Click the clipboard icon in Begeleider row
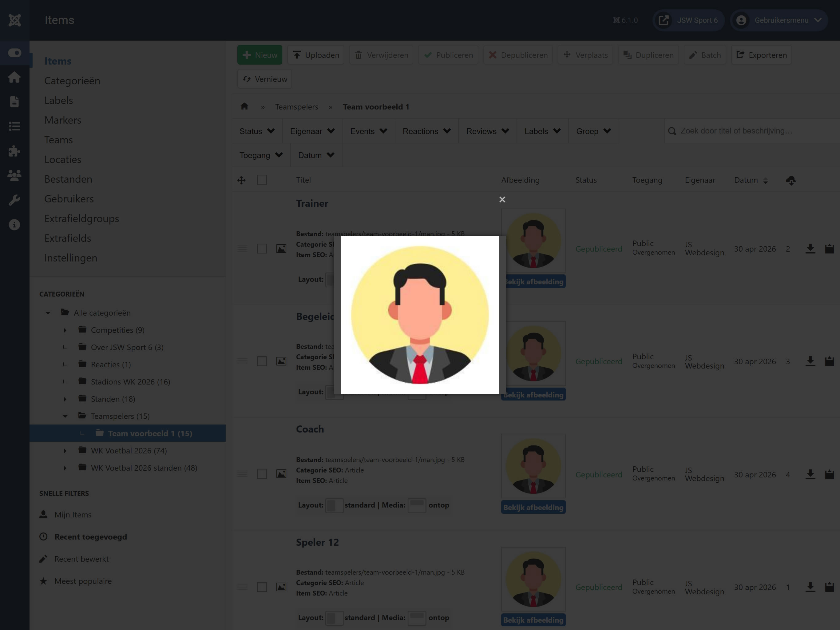The image size is (840, 630). [x=829, y=361]
